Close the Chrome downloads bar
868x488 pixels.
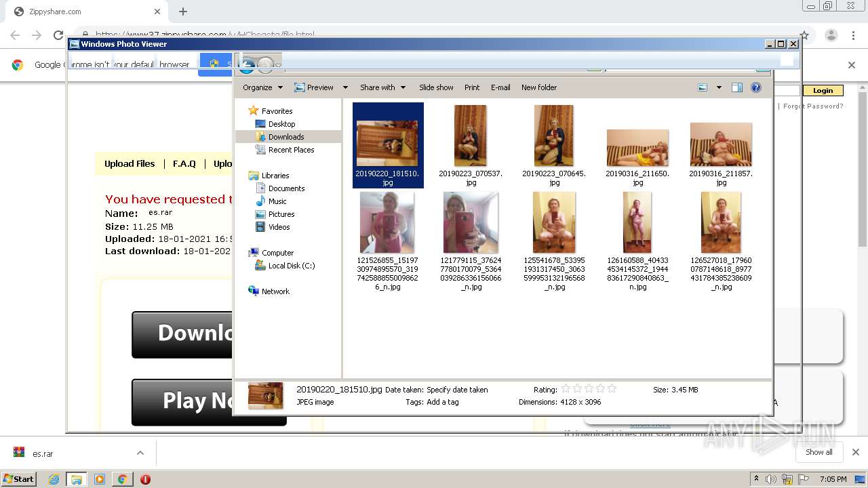855,452
